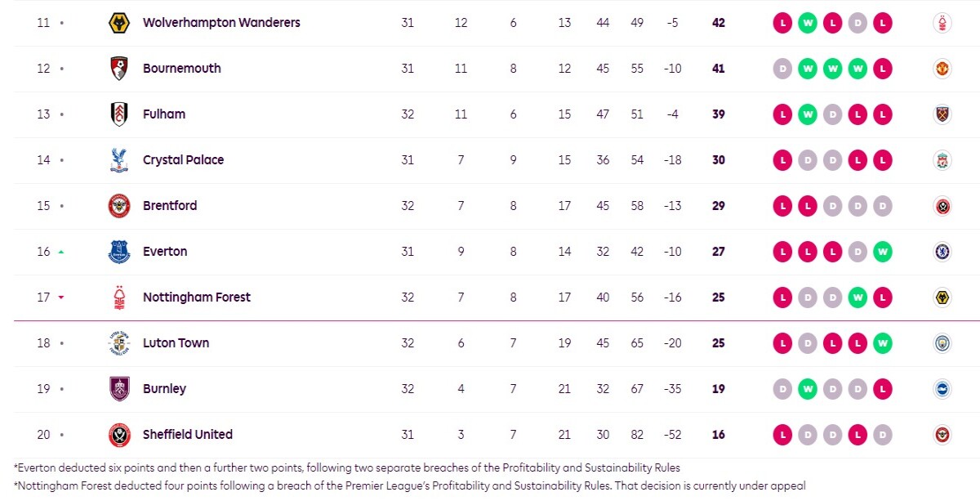Click Luton Town's most recent win circle
Screen dimensions: 980x501
(882, 343)
